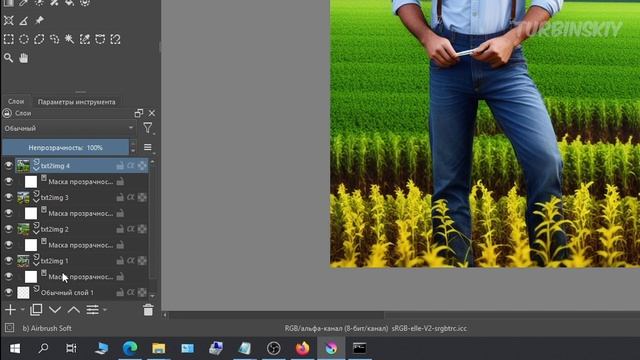640x360 pixels.
Task: Move the layer up with arrow
Action: [73, 310]
